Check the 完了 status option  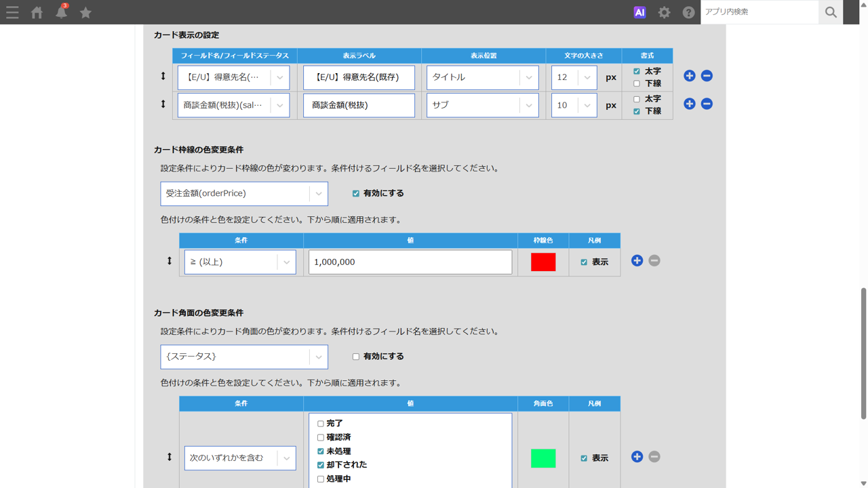321,424
